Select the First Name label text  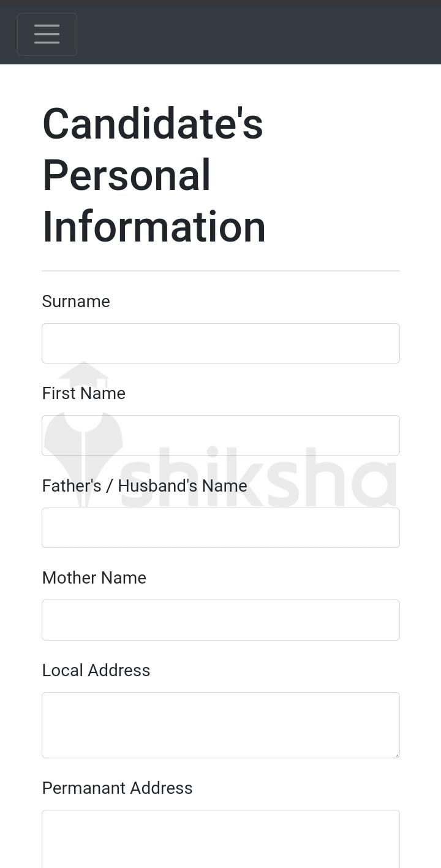point(83,393)
